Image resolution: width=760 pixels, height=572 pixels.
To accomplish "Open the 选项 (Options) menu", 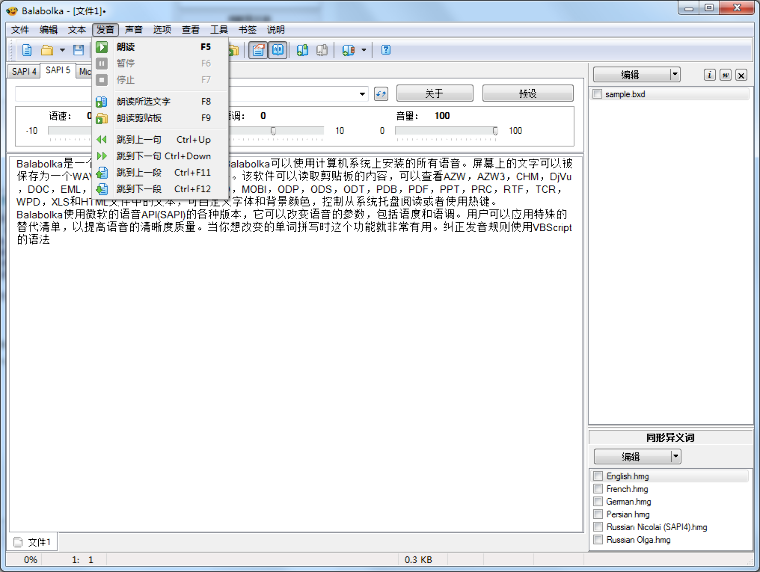I will [x=162, y=30].
